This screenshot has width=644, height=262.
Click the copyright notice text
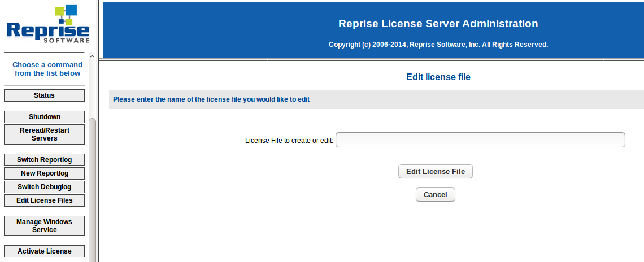coord(438,45)
